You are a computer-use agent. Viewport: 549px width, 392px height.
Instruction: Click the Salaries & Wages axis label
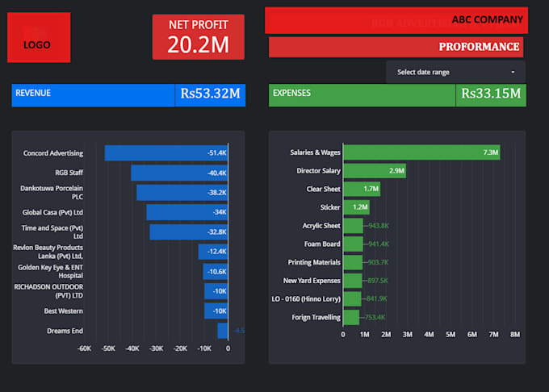pyautogui.click(x=315, y=152)
